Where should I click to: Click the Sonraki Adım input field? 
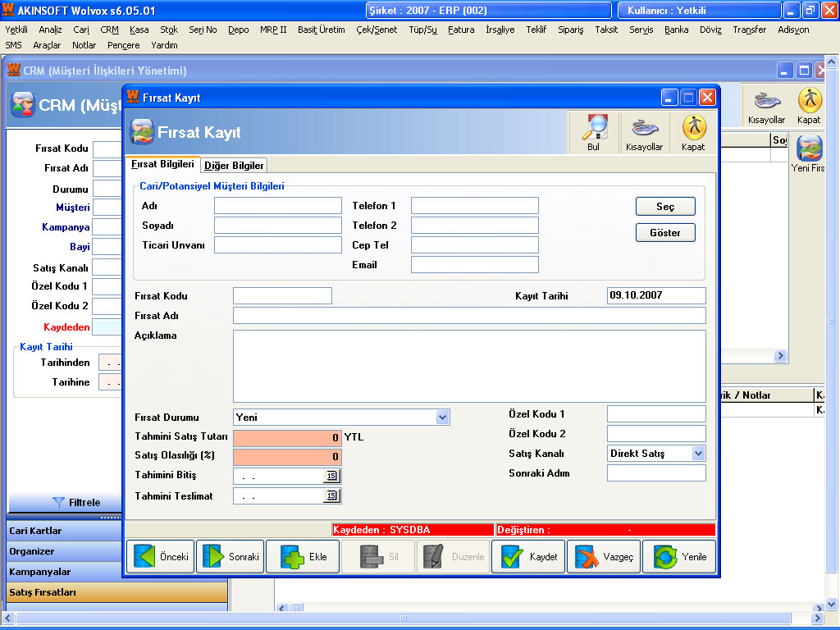(656, 473)
